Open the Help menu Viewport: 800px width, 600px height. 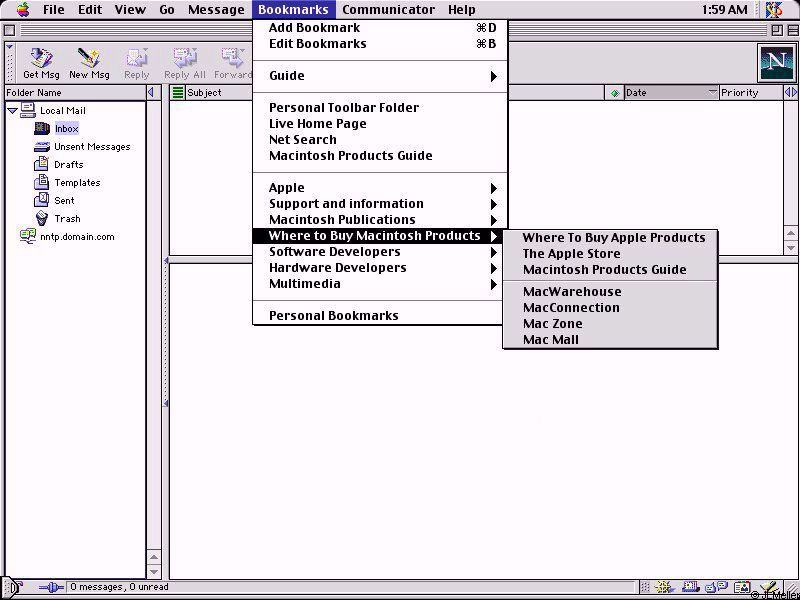462,9
